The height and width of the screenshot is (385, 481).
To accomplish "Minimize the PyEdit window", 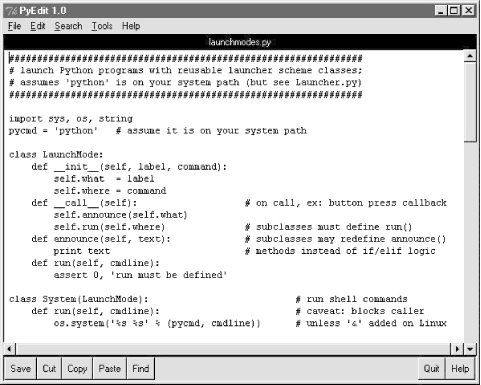I will pyautogui.click(x=440, y=11).
